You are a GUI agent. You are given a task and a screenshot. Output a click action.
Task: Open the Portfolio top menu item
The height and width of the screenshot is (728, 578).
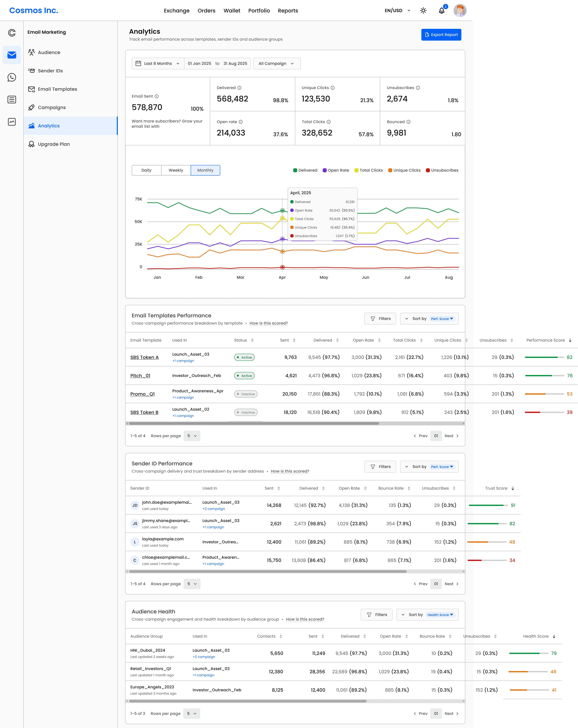point(259,10)
